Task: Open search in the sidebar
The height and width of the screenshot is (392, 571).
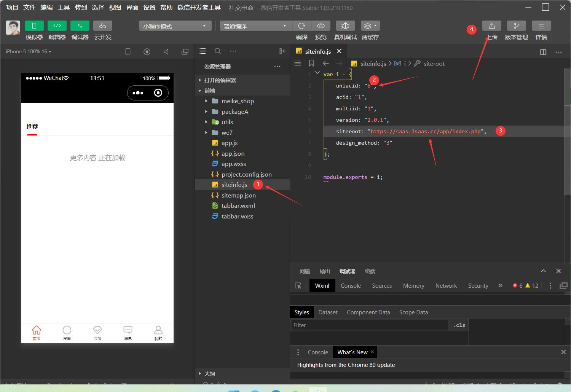Action: [x=218, y=51]
